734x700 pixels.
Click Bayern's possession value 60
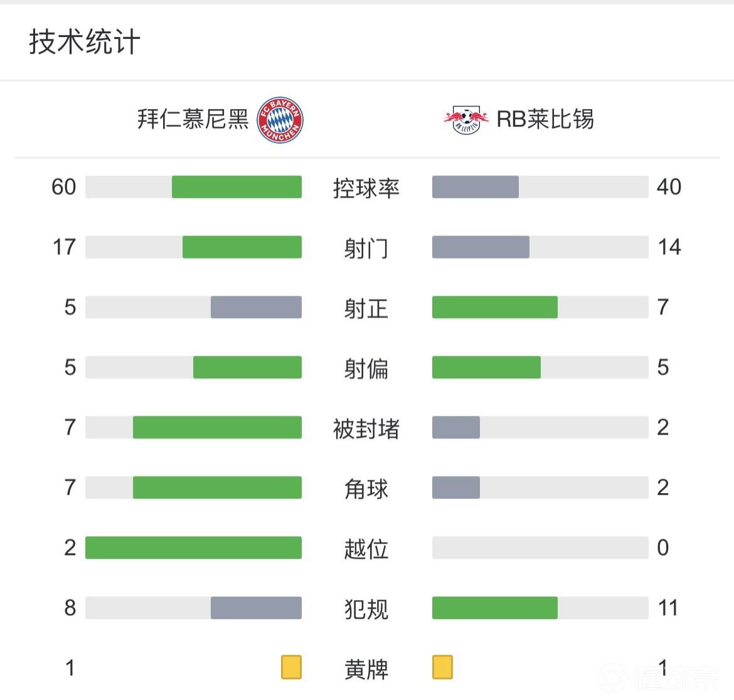64,187
